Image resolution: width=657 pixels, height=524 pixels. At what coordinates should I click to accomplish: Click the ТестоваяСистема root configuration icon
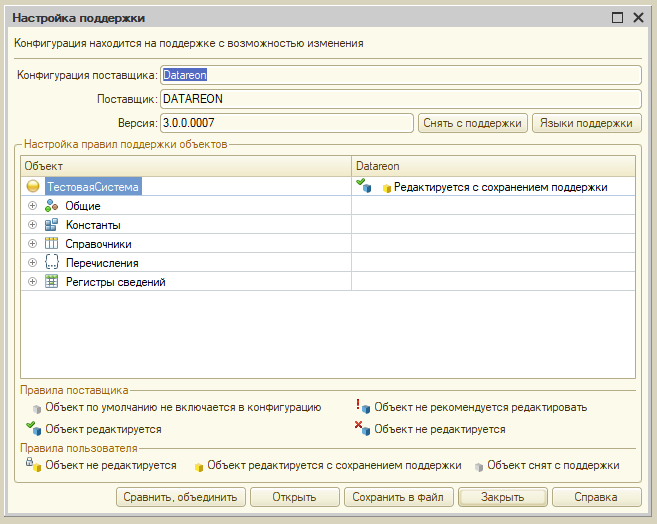point(33,186)
